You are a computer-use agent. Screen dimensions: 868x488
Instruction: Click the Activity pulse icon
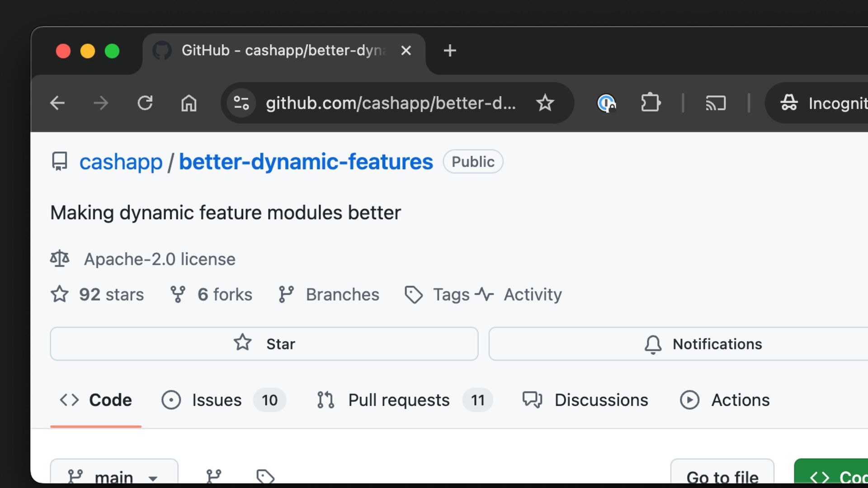point(484,295)
